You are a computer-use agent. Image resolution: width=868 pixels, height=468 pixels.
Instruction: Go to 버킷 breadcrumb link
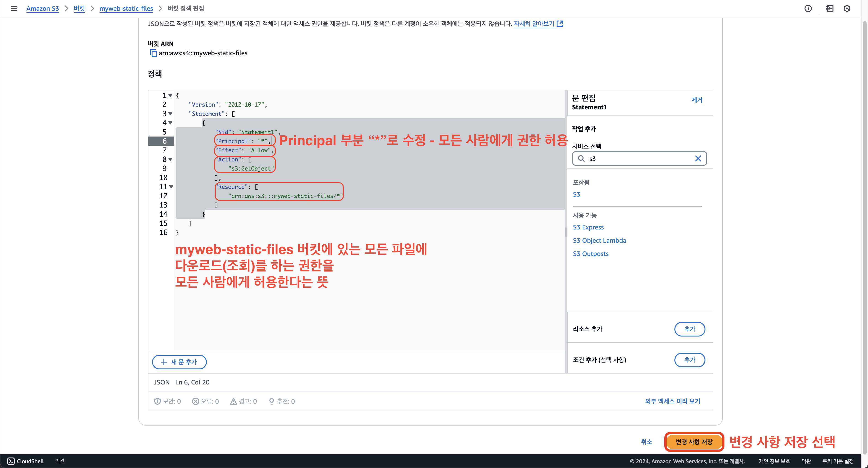pos(79,8)
